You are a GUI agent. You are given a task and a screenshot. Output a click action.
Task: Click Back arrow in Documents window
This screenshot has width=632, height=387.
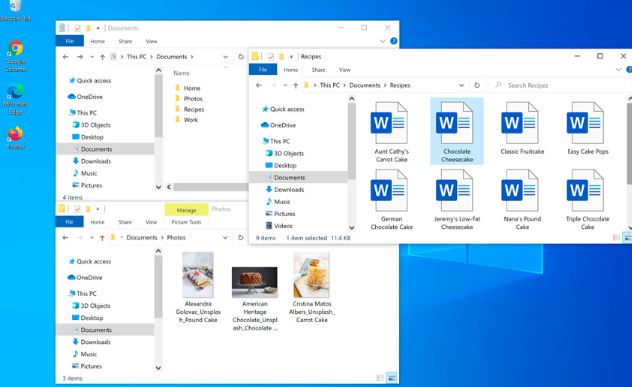click(x=65, y=57)
